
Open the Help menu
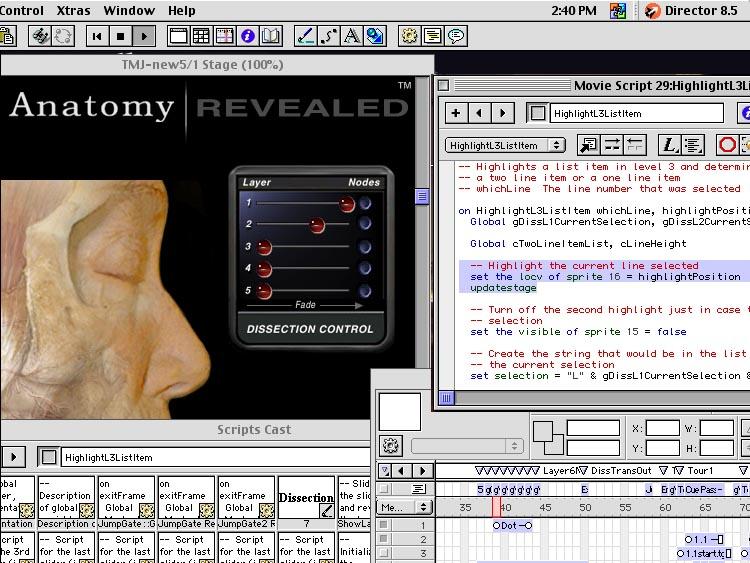point(182,11)
